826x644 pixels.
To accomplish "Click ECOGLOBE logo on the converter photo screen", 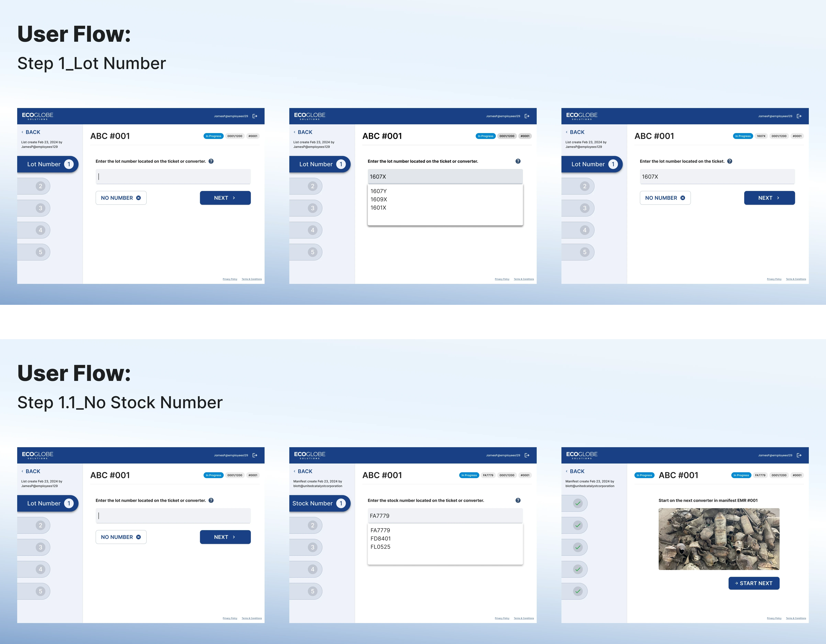I will tap(582, 455).
